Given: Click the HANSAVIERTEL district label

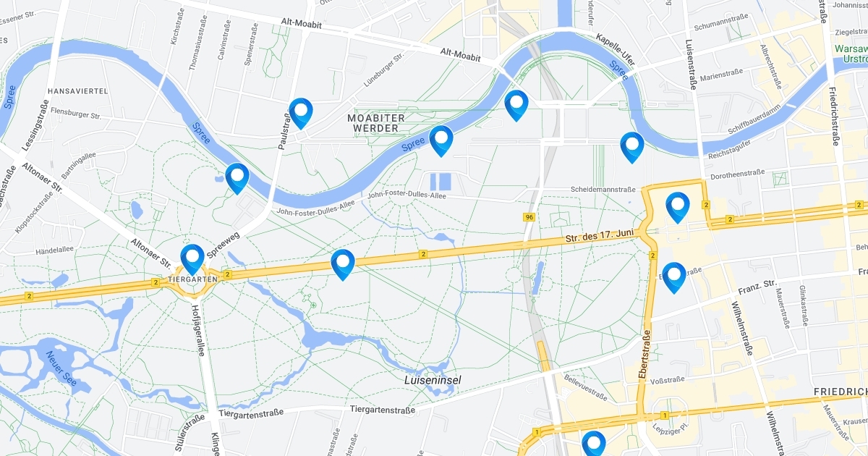Looking at the screenshot, I should pos(77,91).
